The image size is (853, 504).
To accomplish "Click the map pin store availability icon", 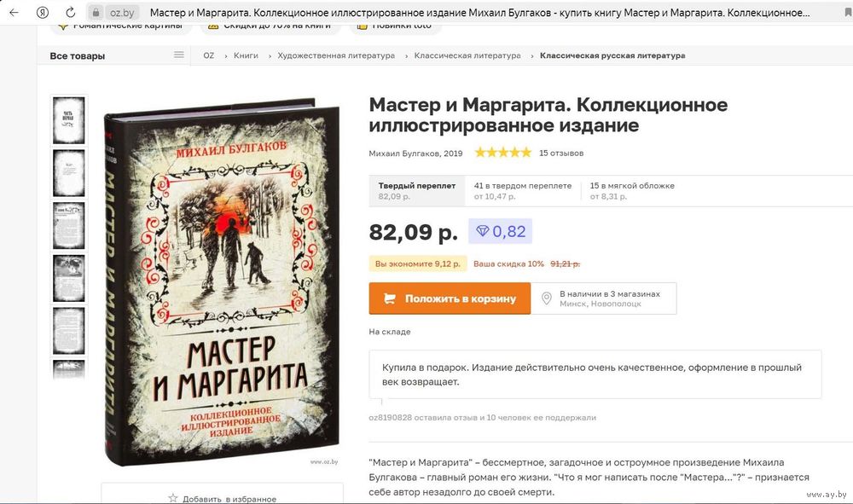I will (546, 298).
